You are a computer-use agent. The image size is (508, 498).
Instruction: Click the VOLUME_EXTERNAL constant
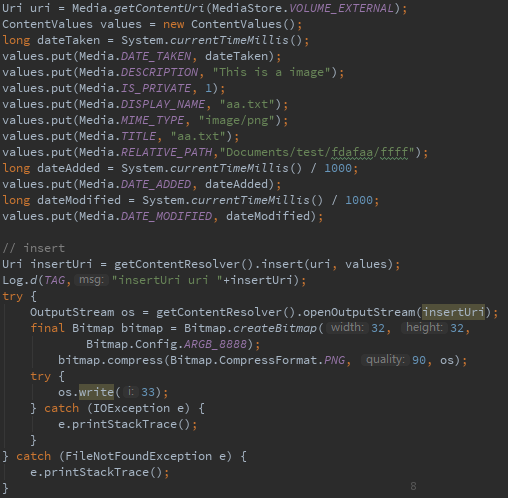coord(341,8)
